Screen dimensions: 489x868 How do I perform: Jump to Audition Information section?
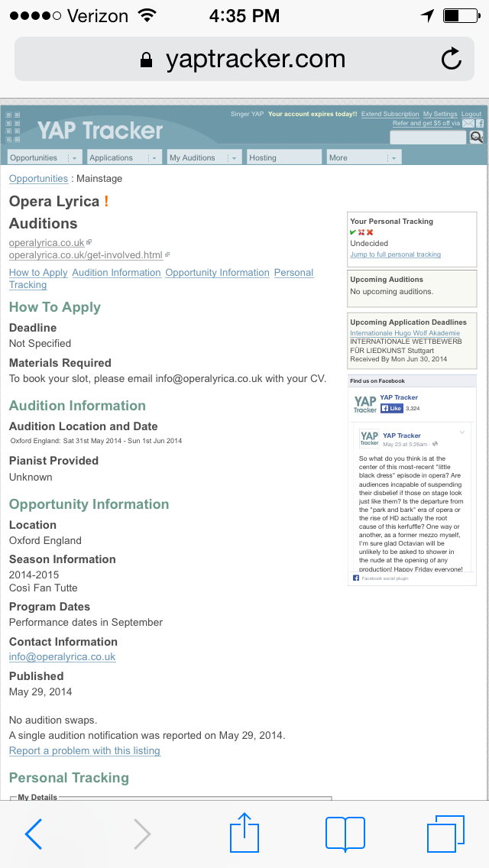(x=116, y=272)
